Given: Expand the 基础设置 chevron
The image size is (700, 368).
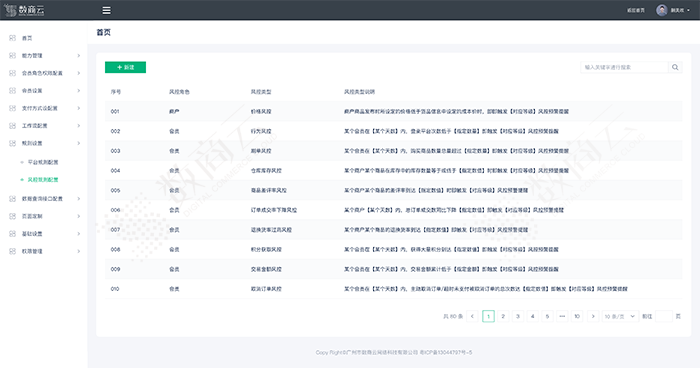Looking at the screenshot, I should coord(79,234).
